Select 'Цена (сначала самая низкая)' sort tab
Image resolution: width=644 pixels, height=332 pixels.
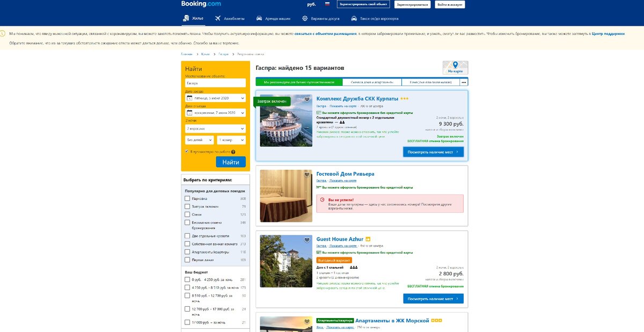(x=430, y=82)
